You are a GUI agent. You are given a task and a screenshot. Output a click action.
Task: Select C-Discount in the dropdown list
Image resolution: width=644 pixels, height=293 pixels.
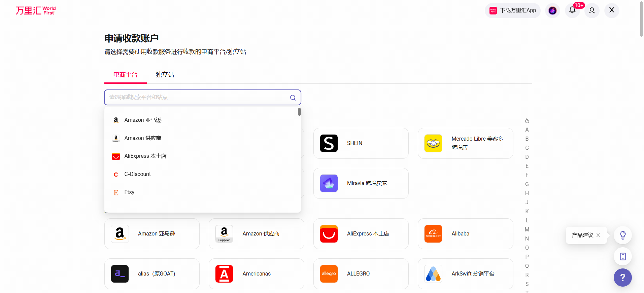(x=201, y=174)
